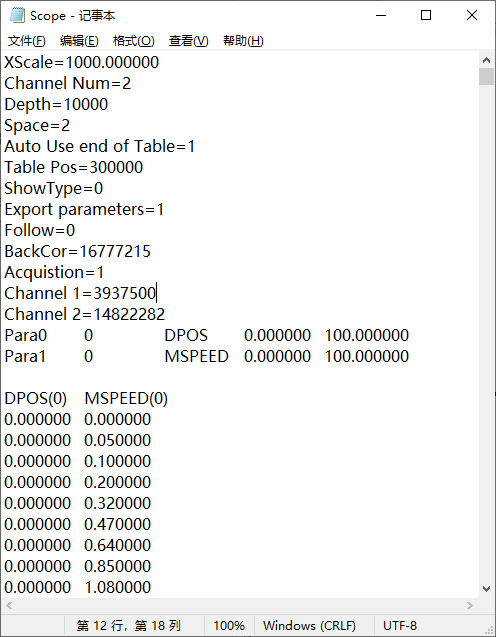Open the 编辑(E) menu
496x637 pixels.
coord(79,41)
